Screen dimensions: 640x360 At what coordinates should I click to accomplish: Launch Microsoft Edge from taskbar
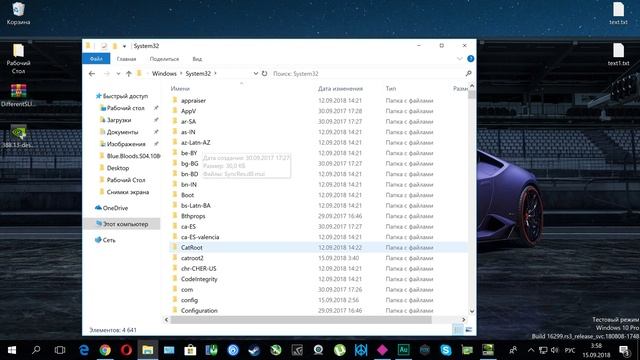pos(84,350)
